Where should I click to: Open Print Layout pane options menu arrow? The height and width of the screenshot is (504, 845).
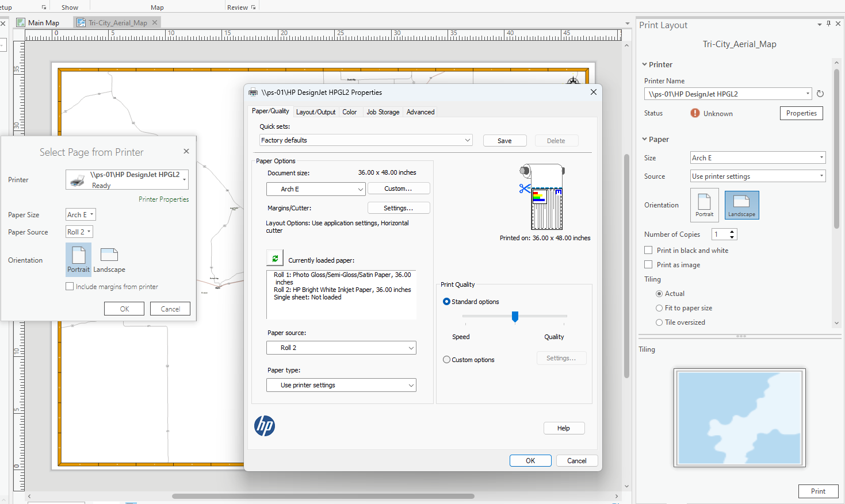coord(819,24)
